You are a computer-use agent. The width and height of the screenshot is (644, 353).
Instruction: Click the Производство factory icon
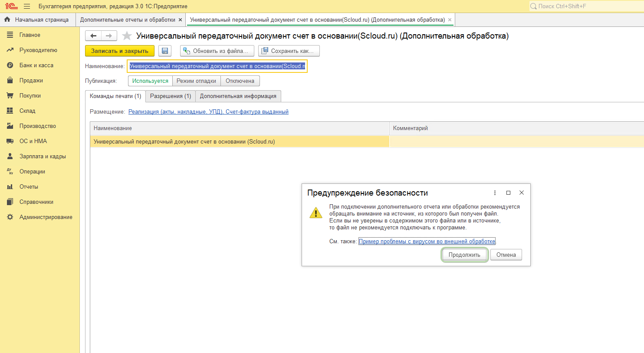(10, 126)
